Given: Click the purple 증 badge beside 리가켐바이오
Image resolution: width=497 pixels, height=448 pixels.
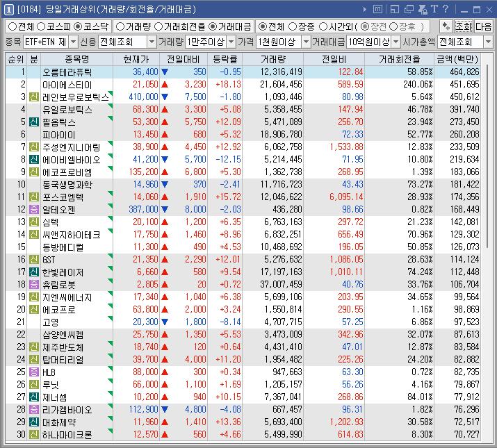Looking at the screenshot, I should [34, 409].
